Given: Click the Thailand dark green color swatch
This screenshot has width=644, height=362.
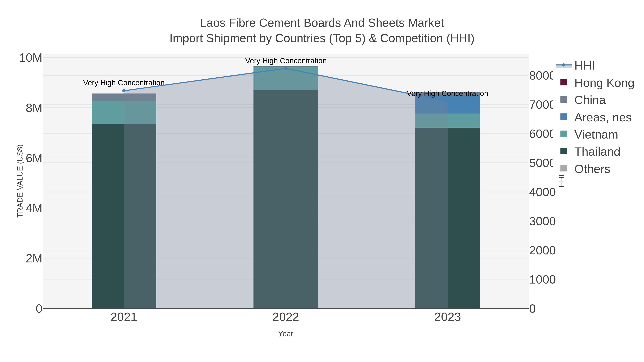Looking at the screenshot, I should pos(563,151).
